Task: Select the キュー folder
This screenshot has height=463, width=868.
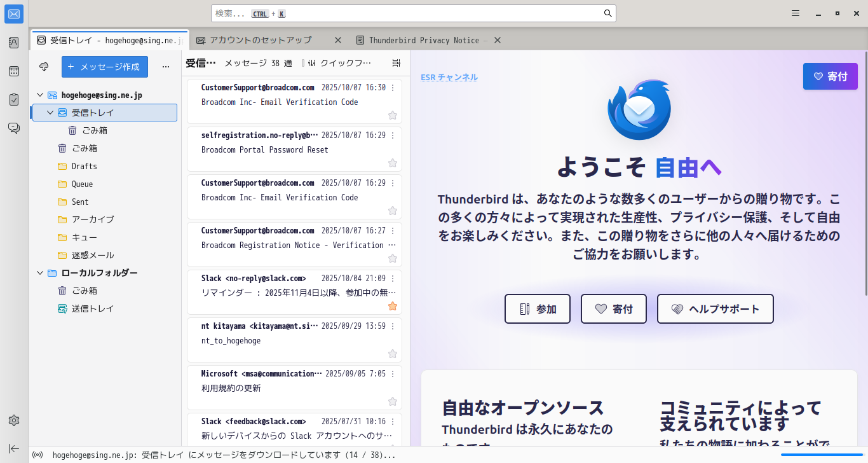Action: click(x=104, y=237)
